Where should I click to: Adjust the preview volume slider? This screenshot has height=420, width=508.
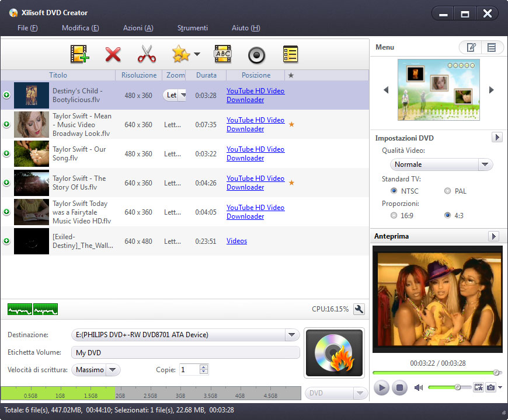pos(450,387)
